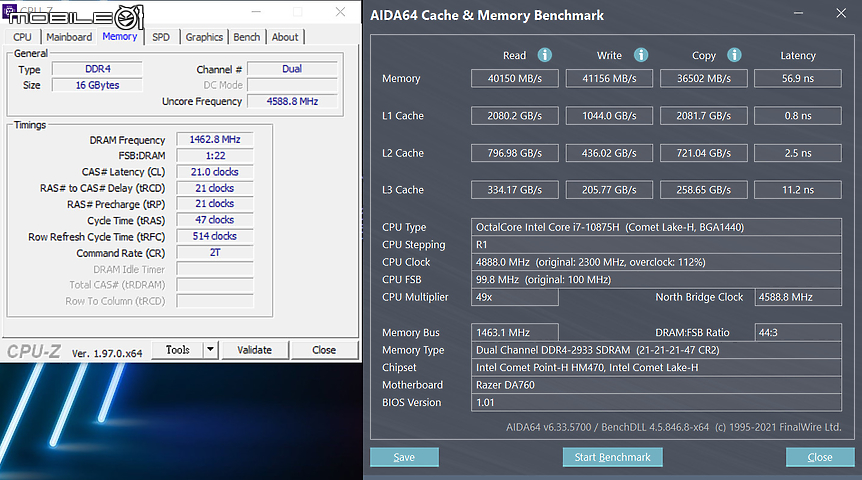
Task: Click the Memory Read value 40150 MB/s
Action: coord(515,78)
